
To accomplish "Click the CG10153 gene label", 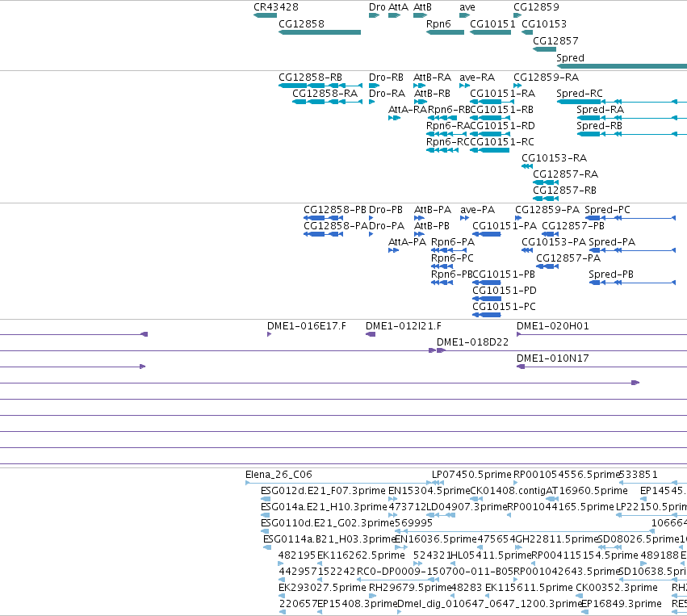I will [544, 24].
